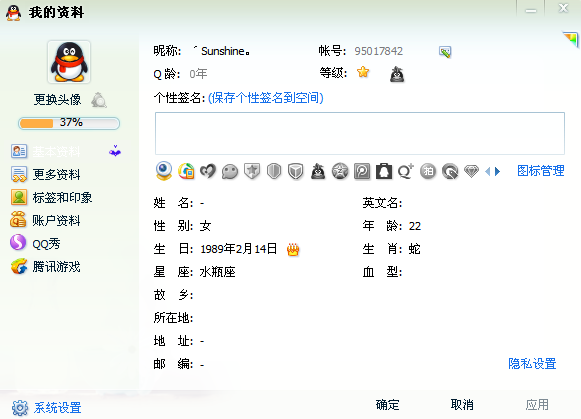The width and height of the screenshot is (581, 419).
Task: Click the gray chat bubble face icon
Action: tap(230, 172)
